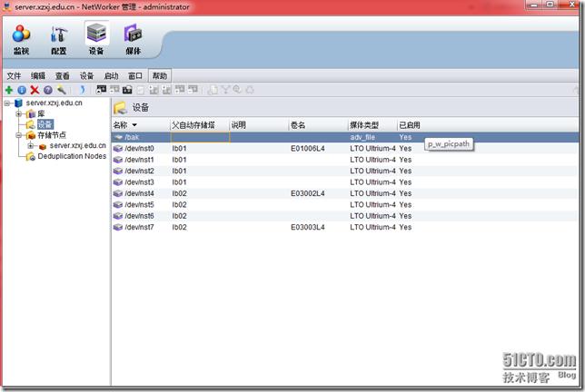Image resolution: width=585 pixels, height=392 pixels.
Task: Sort by 说明 column header
Action: coord(259,125)
